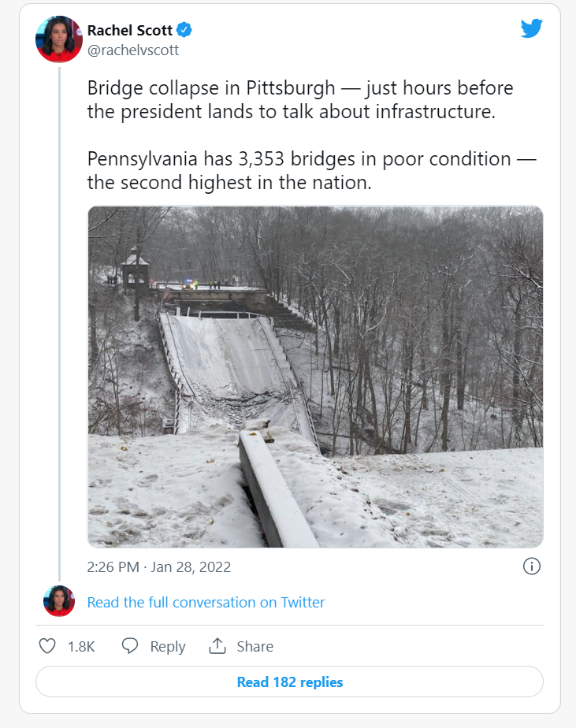576x728 pixels.
Task: Click the vertical thread line below the avatar
Action: pos(60,315)
